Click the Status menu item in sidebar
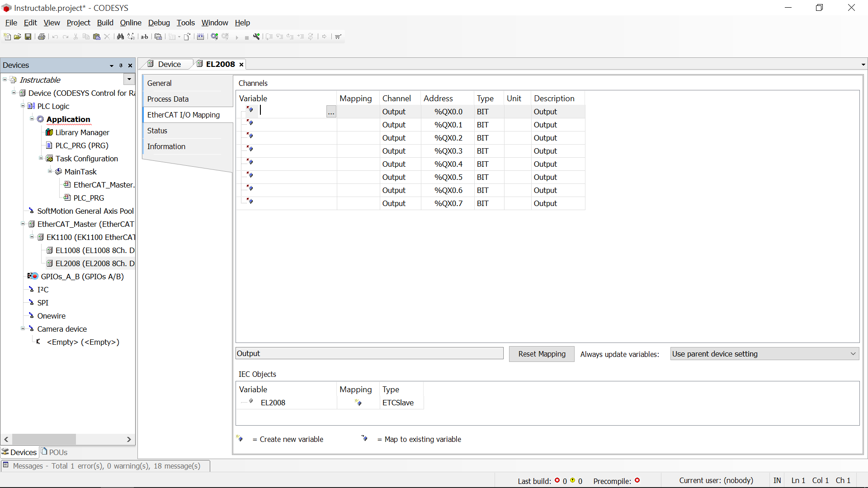The height and width of the screenshot is (488, 868). (x=157, y=131)
